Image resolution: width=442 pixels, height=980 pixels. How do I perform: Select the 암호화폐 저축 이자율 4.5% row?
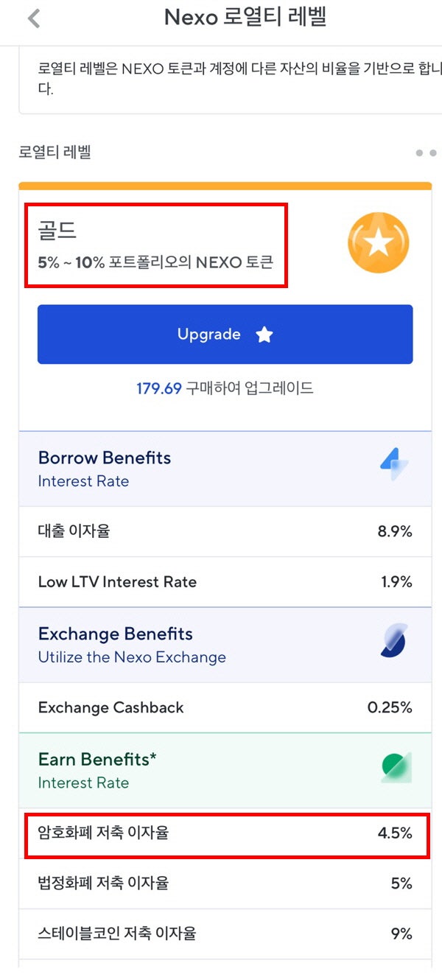click(221, 833)
